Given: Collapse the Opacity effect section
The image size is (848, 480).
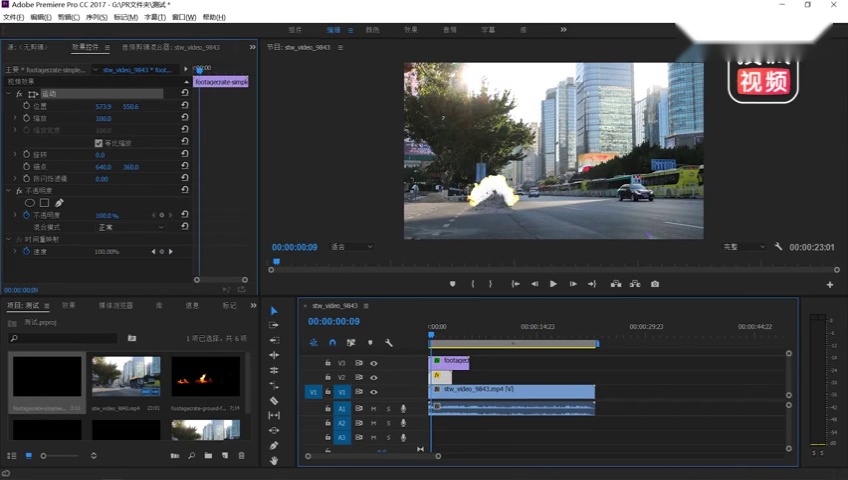Looking at the screenshot, I should click(x=8, y=191).
